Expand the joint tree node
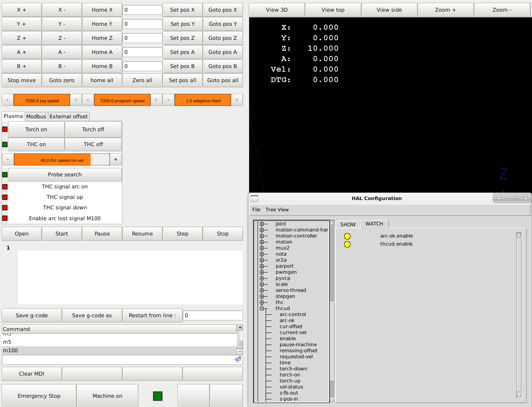 pos(262,224)
